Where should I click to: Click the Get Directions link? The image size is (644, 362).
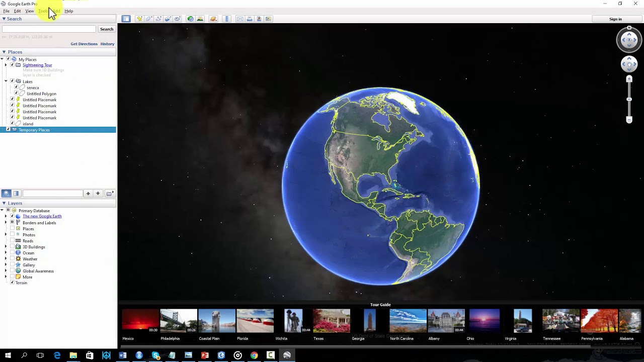[x=84, y=44]
